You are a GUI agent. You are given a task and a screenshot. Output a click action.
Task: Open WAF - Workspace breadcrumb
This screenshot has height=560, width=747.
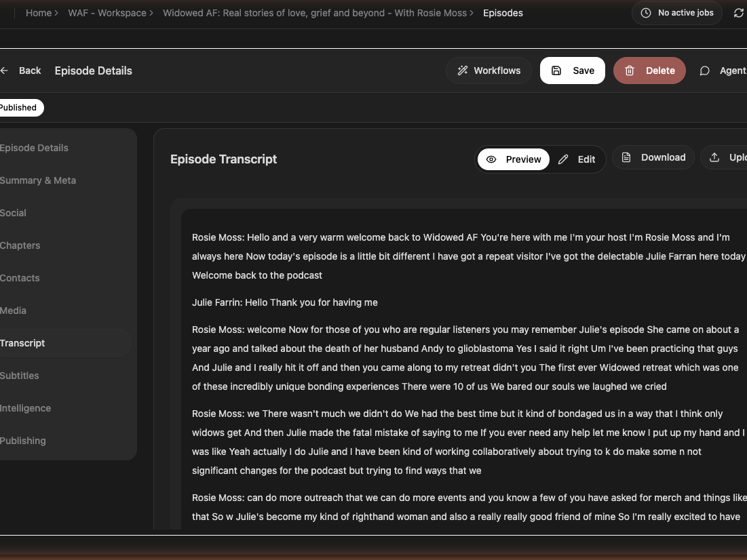tap(107, 13)
